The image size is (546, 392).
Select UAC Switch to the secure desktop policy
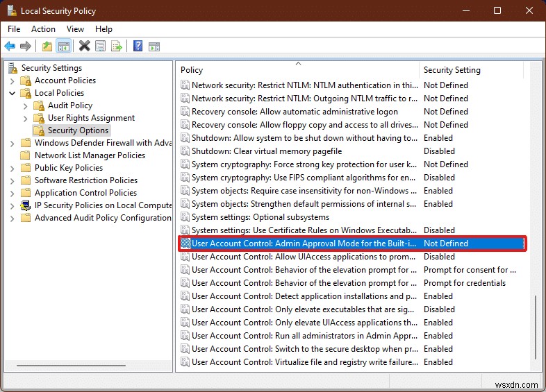(352, 349)
